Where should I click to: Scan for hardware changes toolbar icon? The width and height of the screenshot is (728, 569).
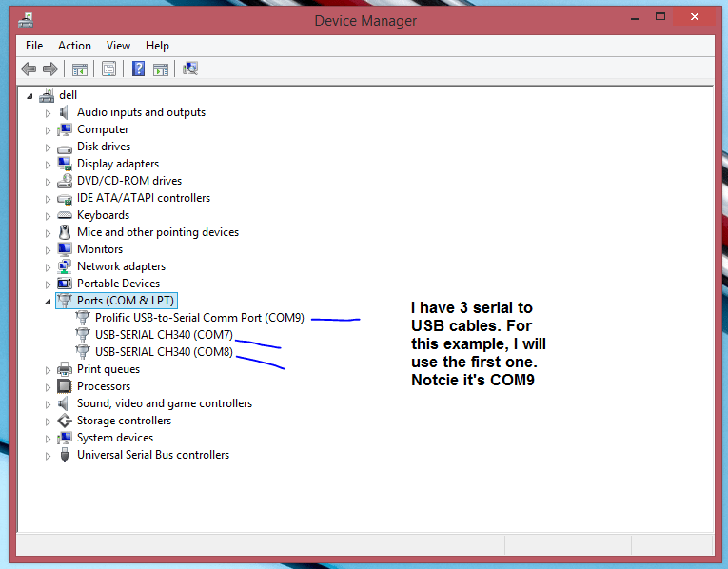[x=190, y=69]
